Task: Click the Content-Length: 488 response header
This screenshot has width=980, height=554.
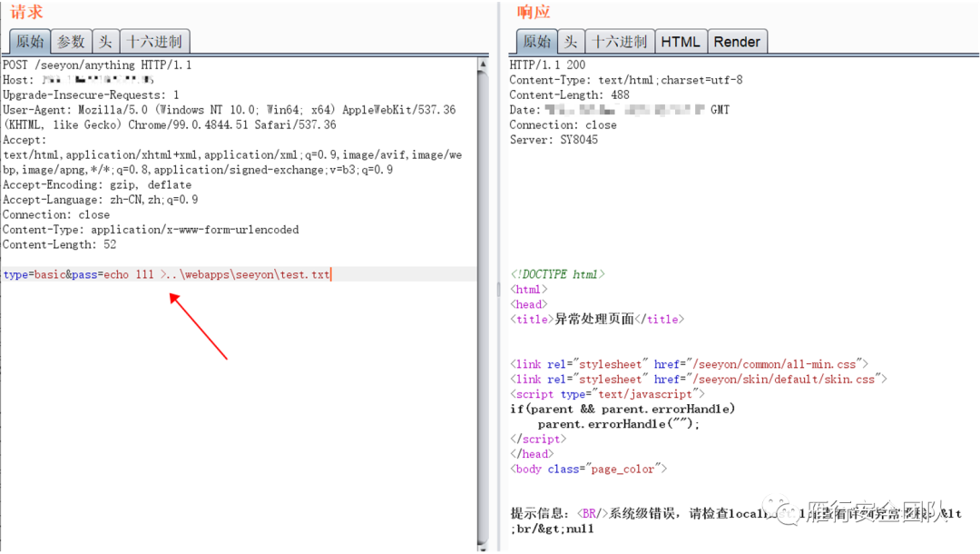Action: pyautogui.click(x=569, y=95)
